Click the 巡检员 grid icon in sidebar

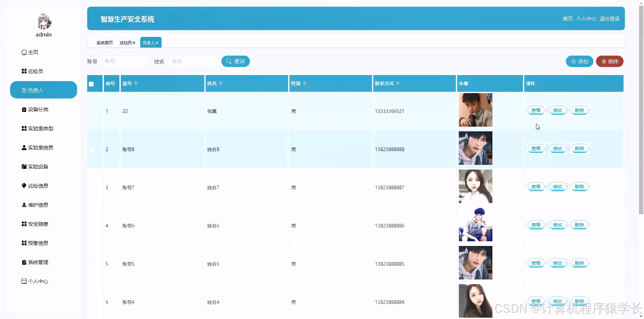pyautogui.click(x=24, y=71)
